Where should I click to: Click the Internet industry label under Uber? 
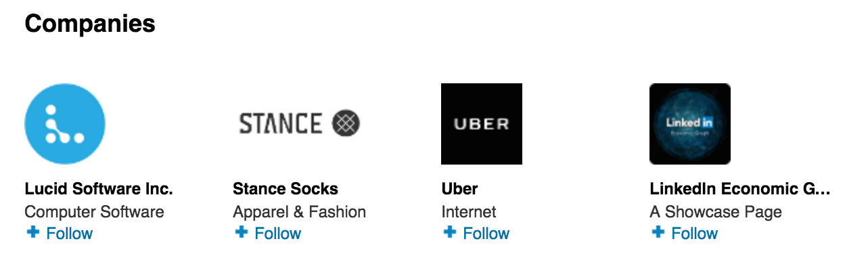click(x=469, y=211)
